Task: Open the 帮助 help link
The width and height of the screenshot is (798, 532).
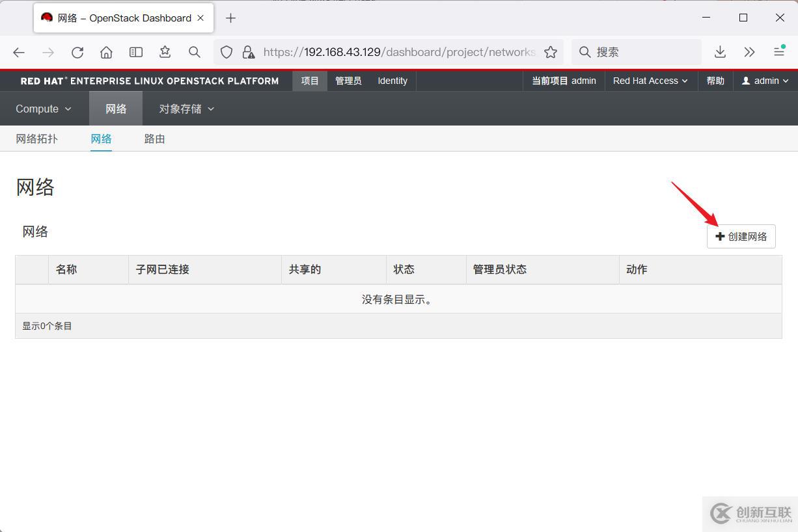Action: click(715, 81)
